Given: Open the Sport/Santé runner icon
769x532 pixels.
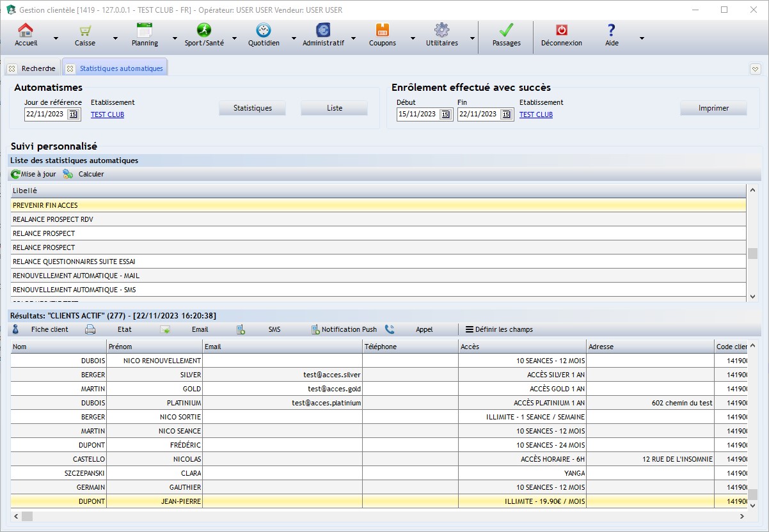Looking at the screenshot, I should pos(203,31).
